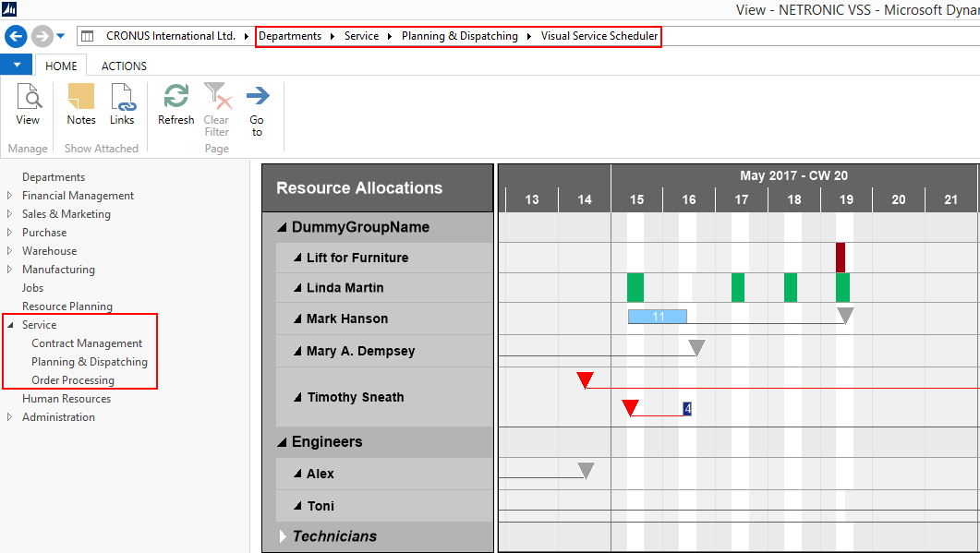
Task: Select the Clear Filter icon
Action: 216,102
